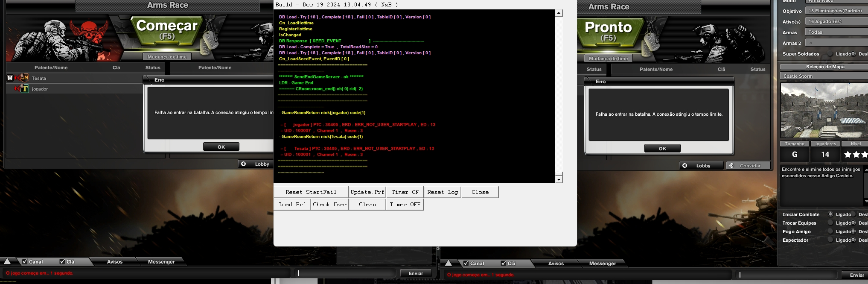Focus the chat input field in the left window

point(346,273)
